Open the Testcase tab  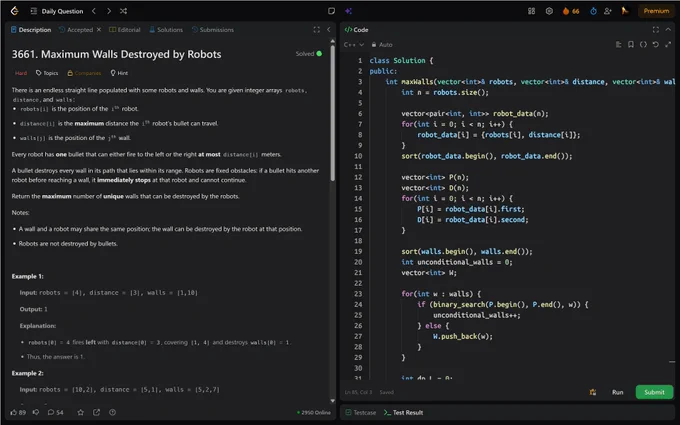[x=361, y=412]
